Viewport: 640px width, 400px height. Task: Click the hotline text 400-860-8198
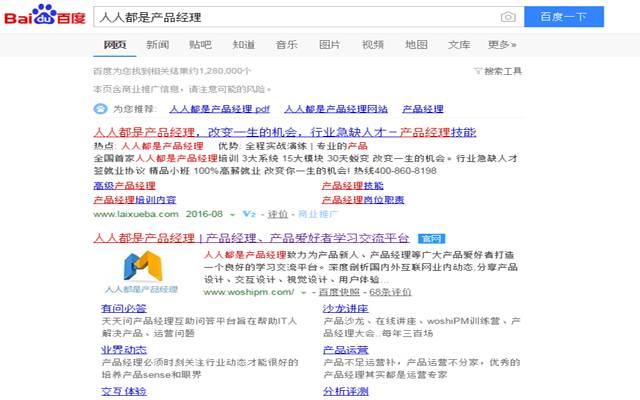(405, 171)
